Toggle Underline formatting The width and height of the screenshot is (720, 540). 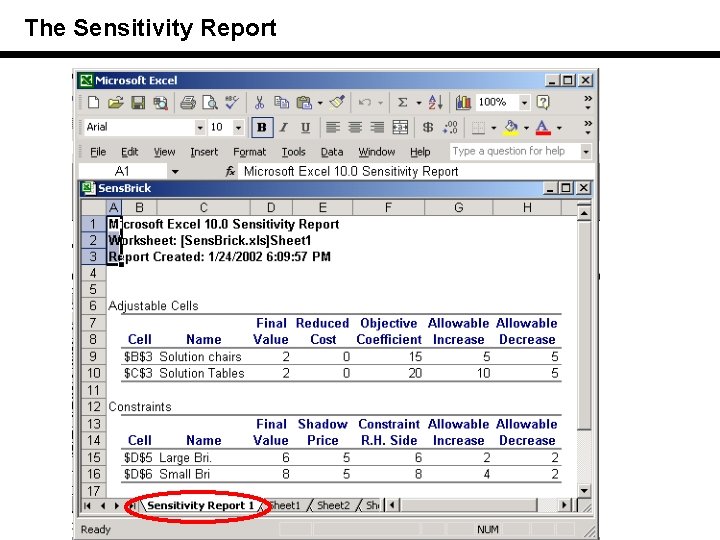(x=305, y=127)
